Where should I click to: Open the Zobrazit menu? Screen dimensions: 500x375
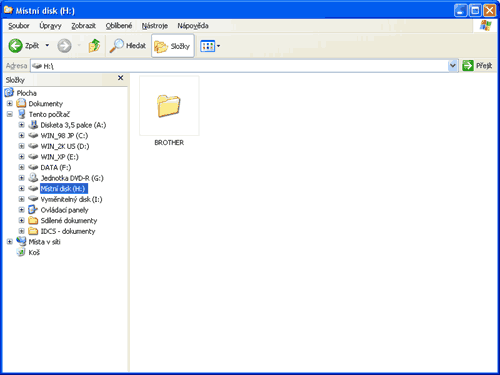(83, 26)
